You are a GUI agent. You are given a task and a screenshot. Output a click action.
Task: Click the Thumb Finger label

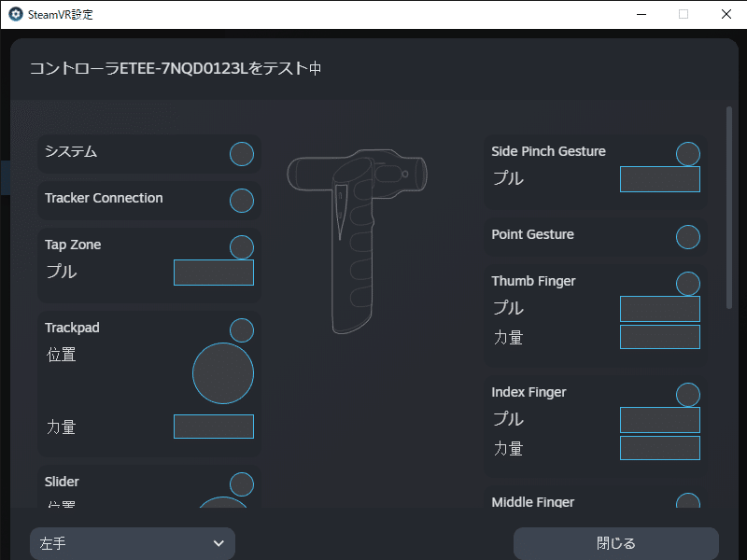(x=533, y=281)
